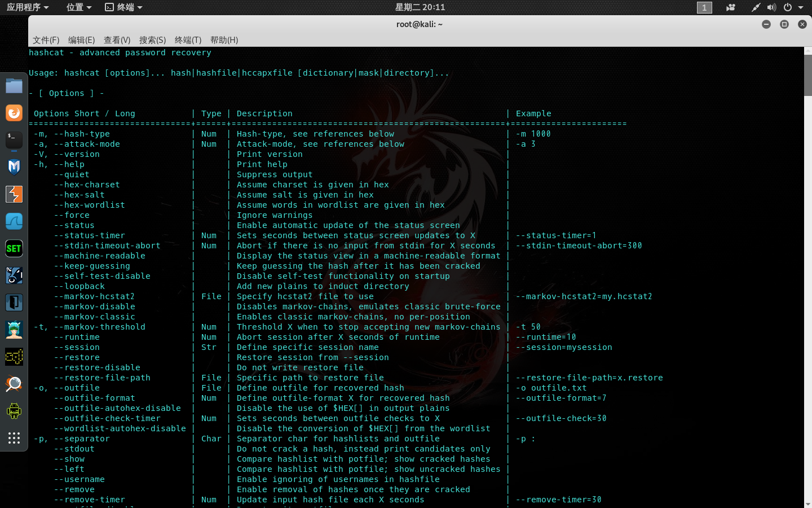812x508 pixels.
Task: Click the option --machine-readable
Action: [x=100, y=256]
